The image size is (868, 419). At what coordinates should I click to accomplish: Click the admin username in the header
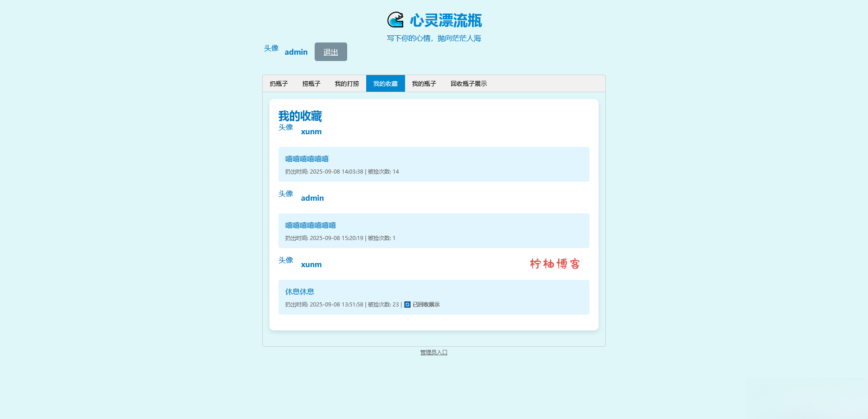click(x=296, y=52)
